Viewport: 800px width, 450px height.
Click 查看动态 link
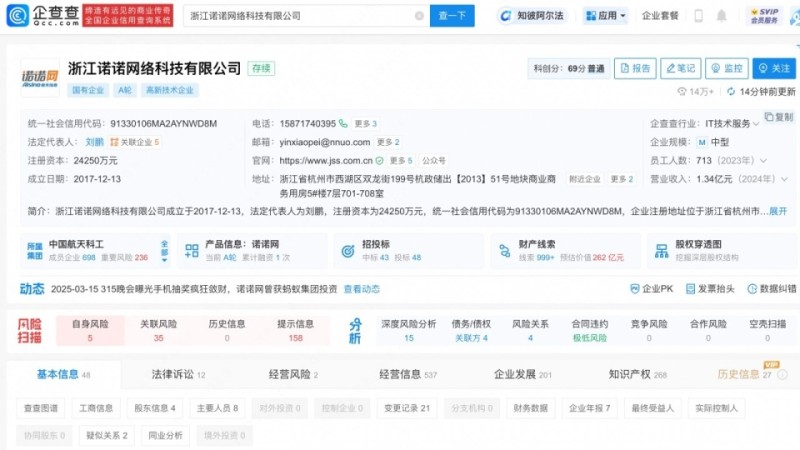tap(362, 289)
